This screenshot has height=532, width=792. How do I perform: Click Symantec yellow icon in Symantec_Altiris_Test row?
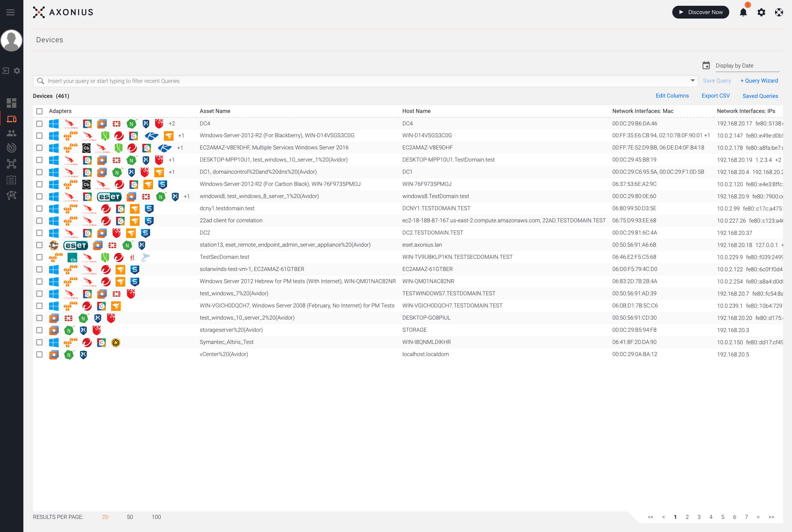pyautogui.click(x=116, y=343)
